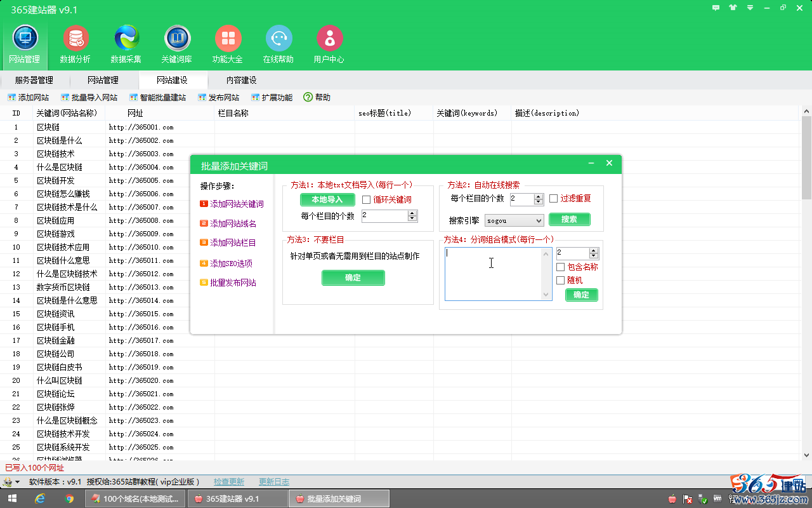
Task: Click the status bar icon at bottom-left
Action: click(x=8, y=482)
